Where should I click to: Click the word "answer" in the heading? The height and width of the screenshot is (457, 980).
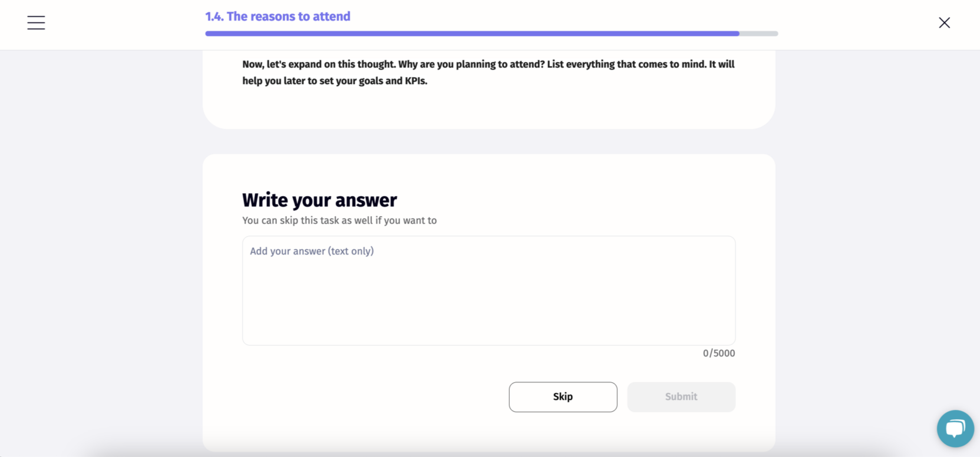click(x=366, y=200)
